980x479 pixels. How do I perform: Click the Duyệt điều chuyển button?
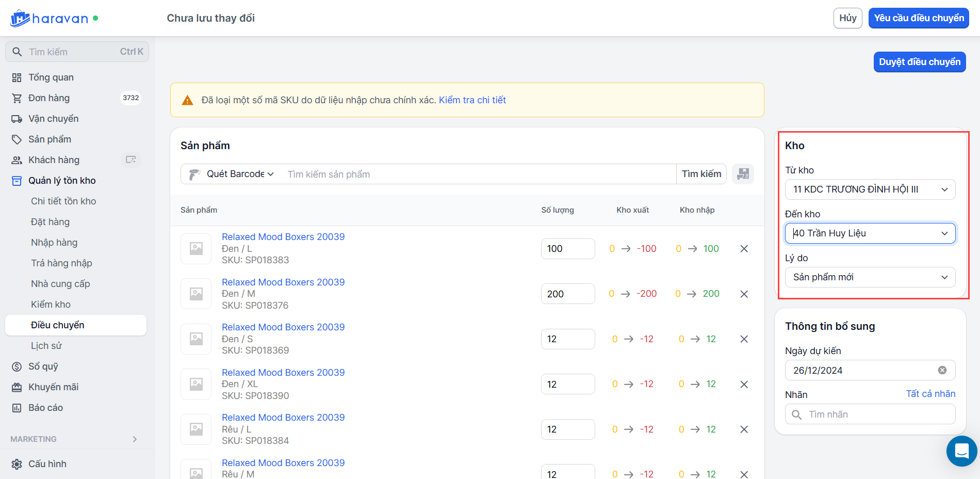coord(919,62)
